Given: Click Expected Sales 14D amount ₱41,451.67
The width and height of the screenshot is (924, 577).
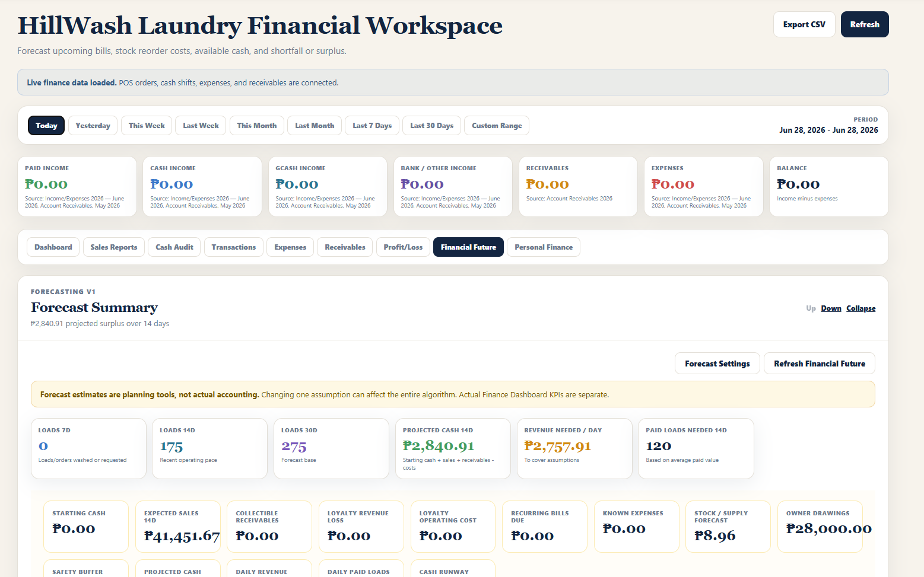Looking at the screenshot, I should pyautogui.click(x=182, y=537).
